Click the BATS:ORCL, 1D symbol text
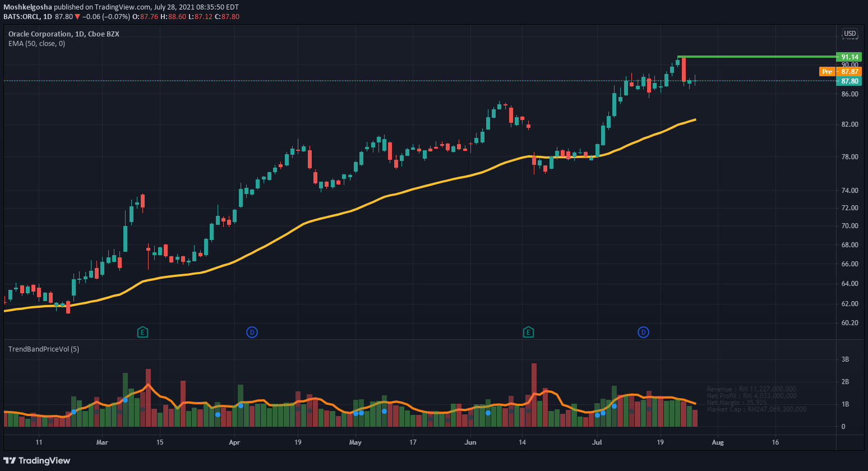The image size is (868, 471). point(27,16)
